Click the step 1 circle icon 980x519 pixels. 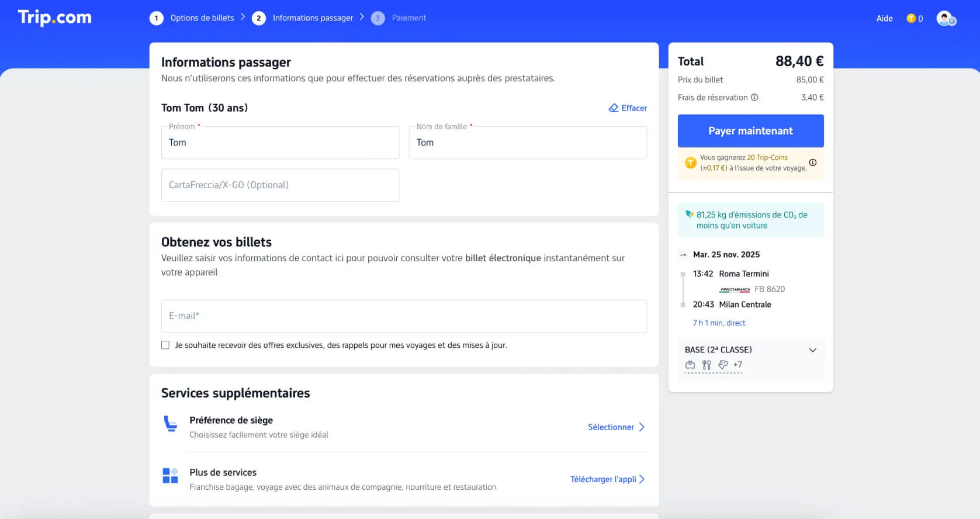tap(156, 18)
